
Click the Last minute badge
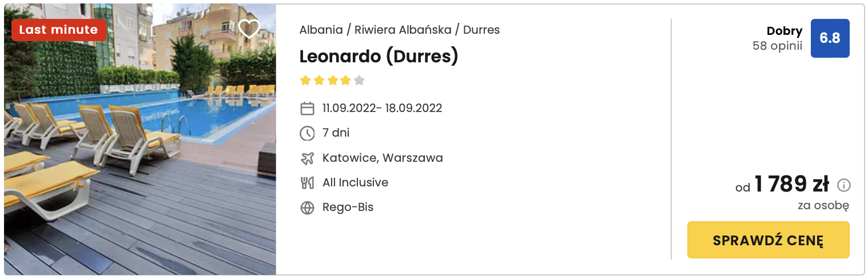click(x=58, y=30)
